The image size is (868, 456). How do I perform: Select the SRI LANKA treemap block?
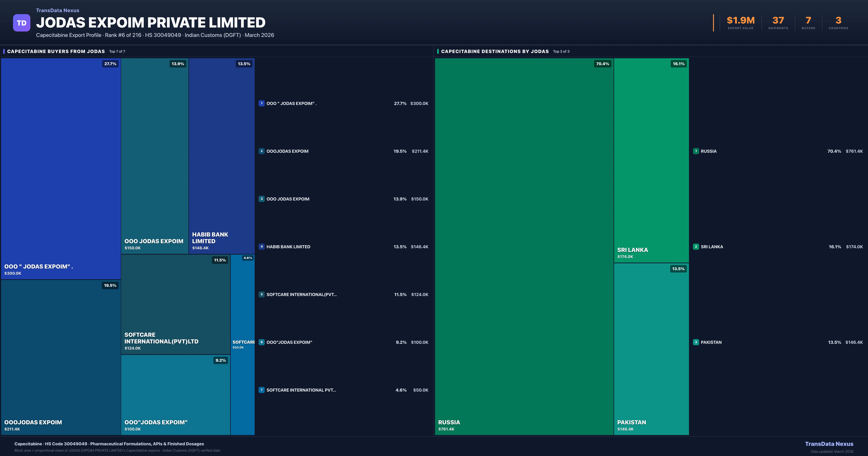coord(651,160)
